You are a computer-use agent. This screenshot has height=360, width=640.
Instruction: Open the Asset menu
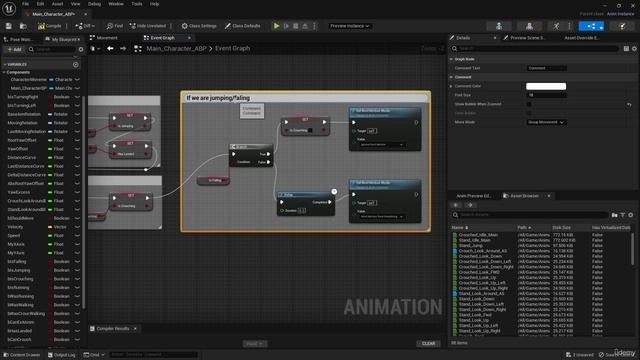tap(57, 4)
